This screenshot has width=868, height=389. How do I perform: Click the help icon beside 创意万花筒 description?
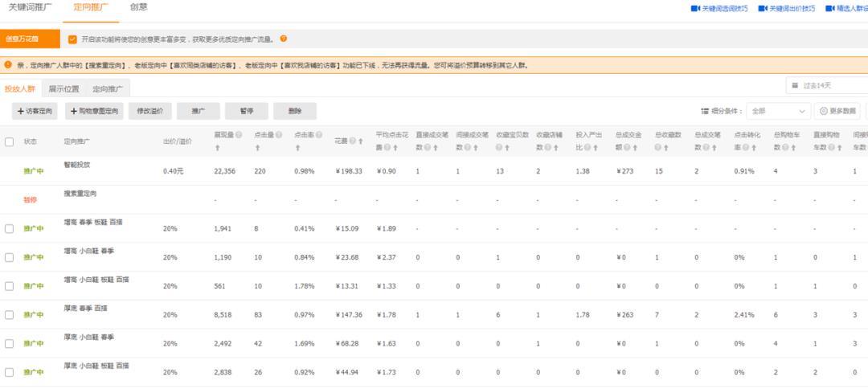click(283, 39)
